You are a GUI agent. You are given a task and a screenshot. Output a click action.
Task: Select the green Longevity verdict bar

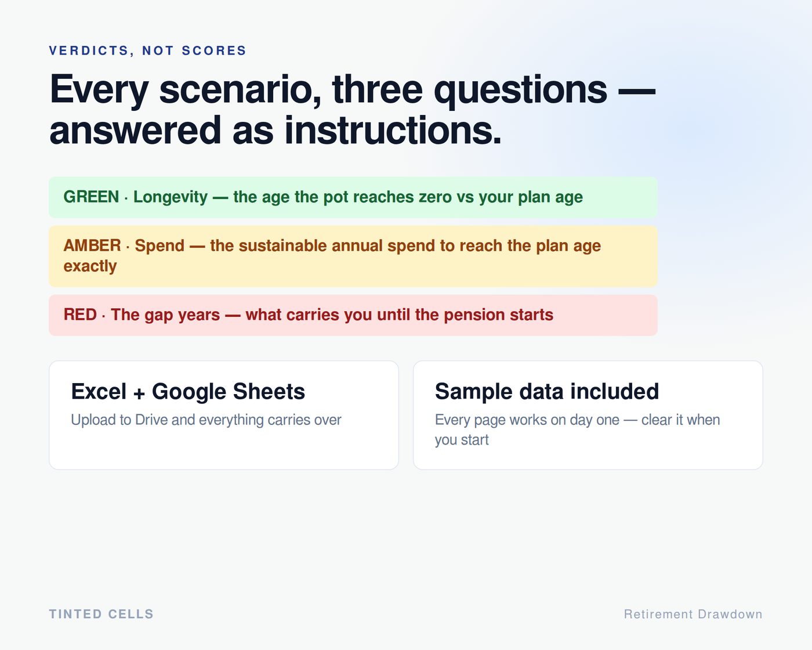click(x=353, y=197)
